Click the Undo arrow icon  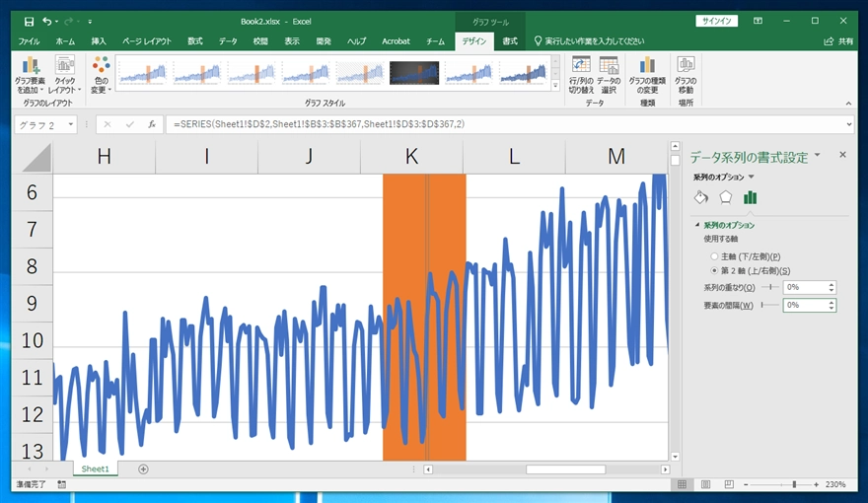point(47,22)
